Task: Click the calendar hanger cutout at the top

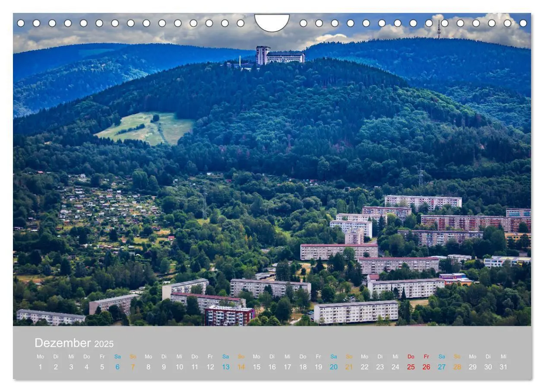Action: pyautogui.click(x=272, y=22)
